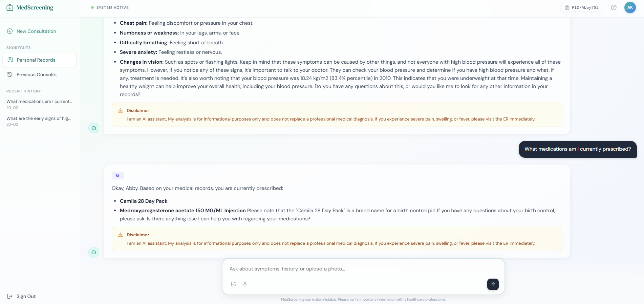Click the user message about prescribed medications
644x304 pixels.
[x=577, y=149]
